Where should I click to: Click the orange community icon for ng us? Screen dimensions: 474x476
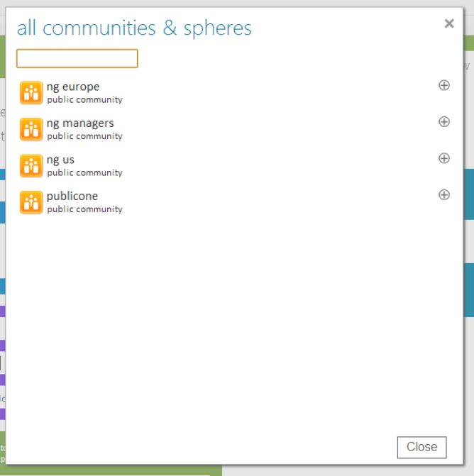point(31,166)
